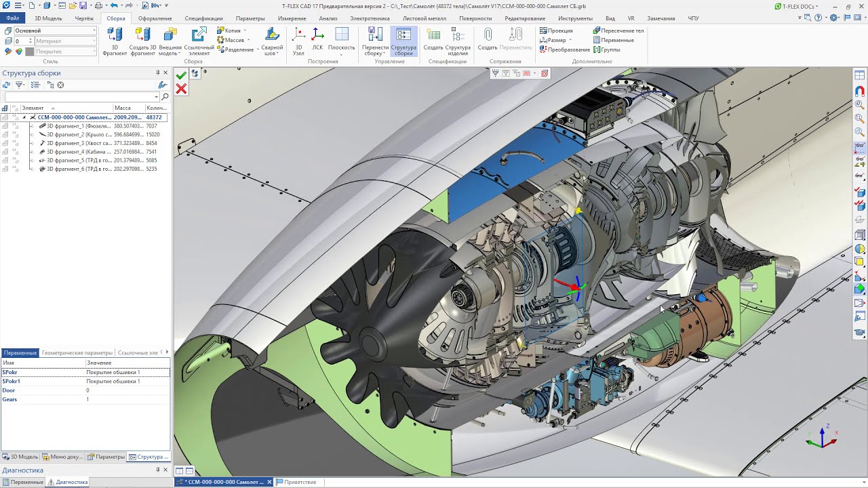Cancel the operation with the red cross

point(181,89)
